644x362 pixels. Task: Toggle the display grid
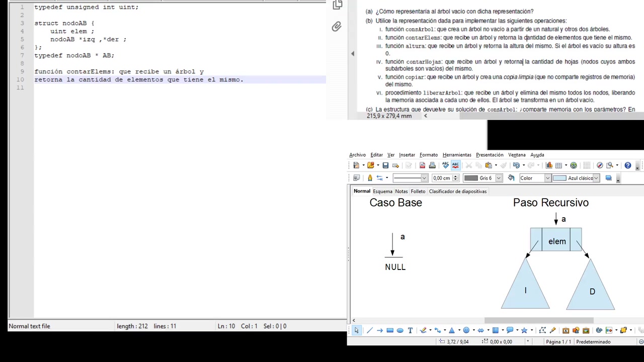(x=587, y=165)
